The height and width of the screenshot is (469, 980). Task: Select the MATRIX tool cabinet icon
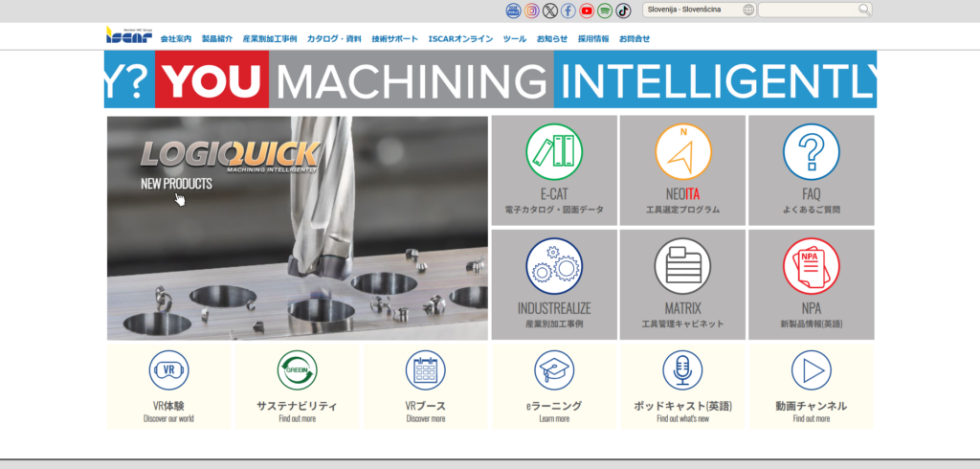click(682, 266)
